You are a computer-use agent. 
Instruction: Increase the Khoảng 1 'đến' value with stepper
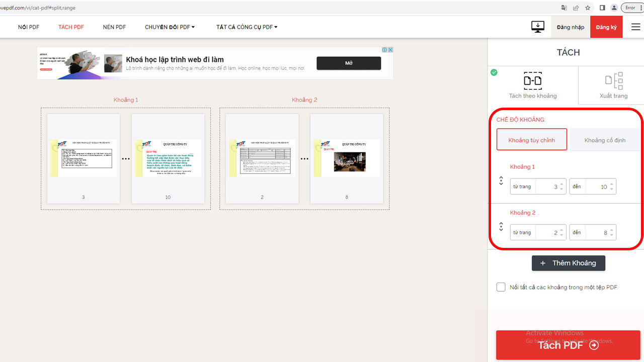[612, 184]
